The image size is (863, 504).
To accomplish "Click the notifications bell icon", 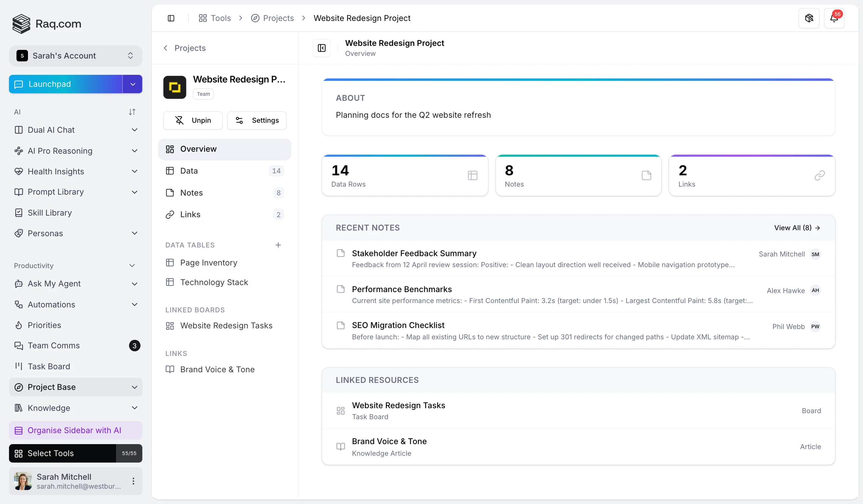I will pyautogui.click(x=834, y=18).
